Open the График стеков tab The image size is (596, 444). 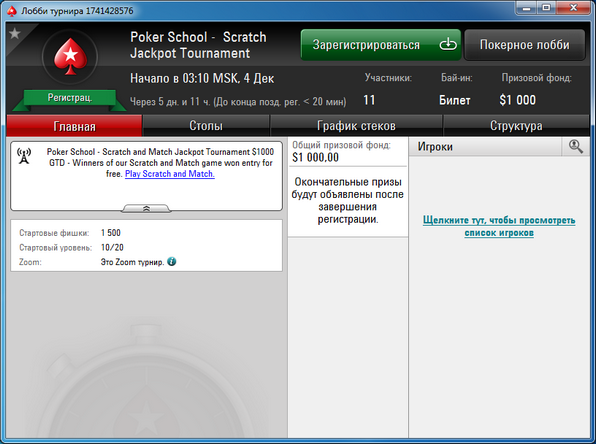click(x=356, y=125)
